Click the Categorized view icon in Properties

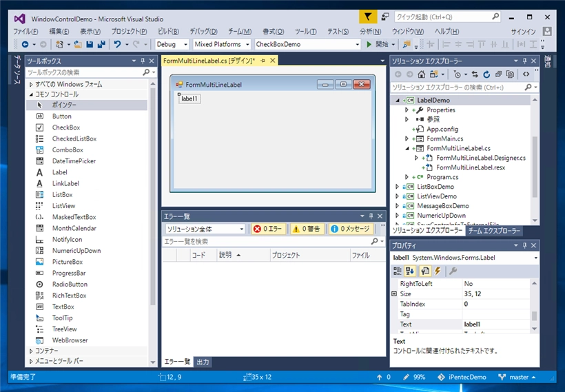(398, 271)
